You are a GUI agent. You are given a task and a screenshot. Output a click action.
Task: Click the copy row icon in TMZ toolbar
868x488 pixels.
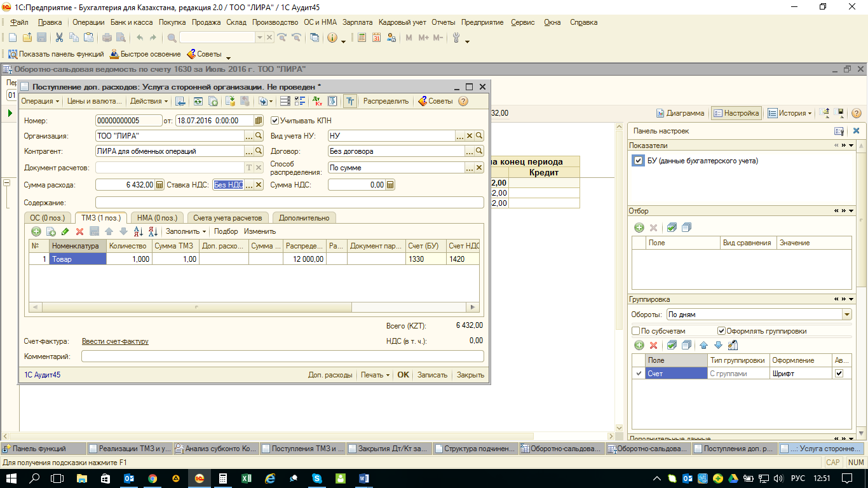(51, 231)
